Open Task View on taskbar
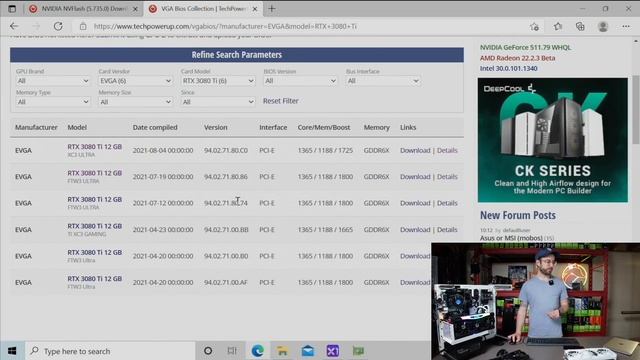The image size is (640, 360). pyautogui.click(x=232, y=351)
